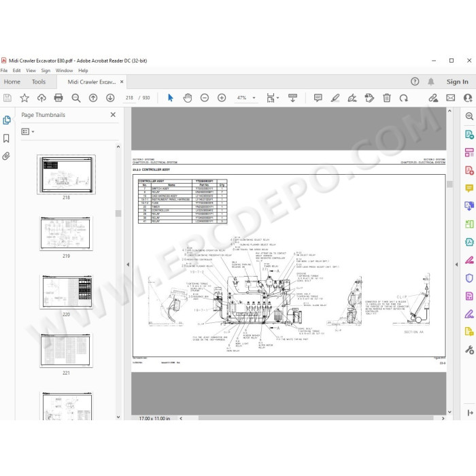Open the View menu
The width and height of the screenshot is (476, 476).
tap(31, 71)
